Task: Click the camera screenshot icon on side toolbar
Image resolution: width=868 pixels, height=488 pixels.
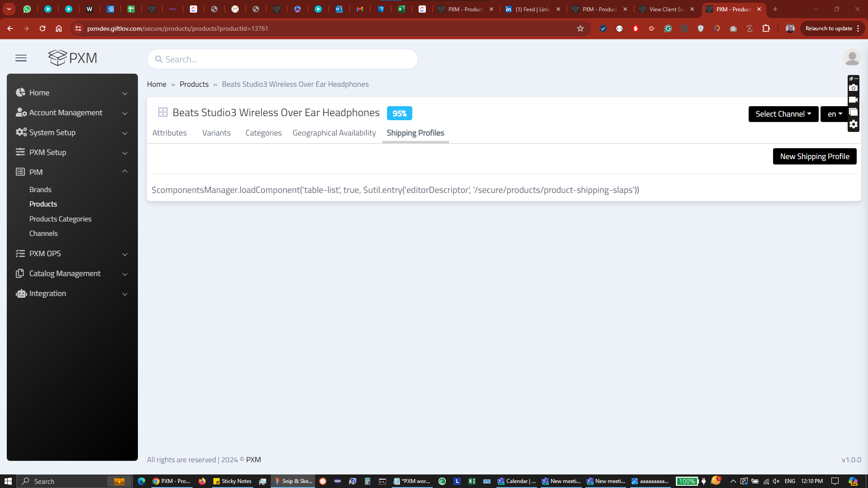Action: pyautogui.click(x=853, y=88)
